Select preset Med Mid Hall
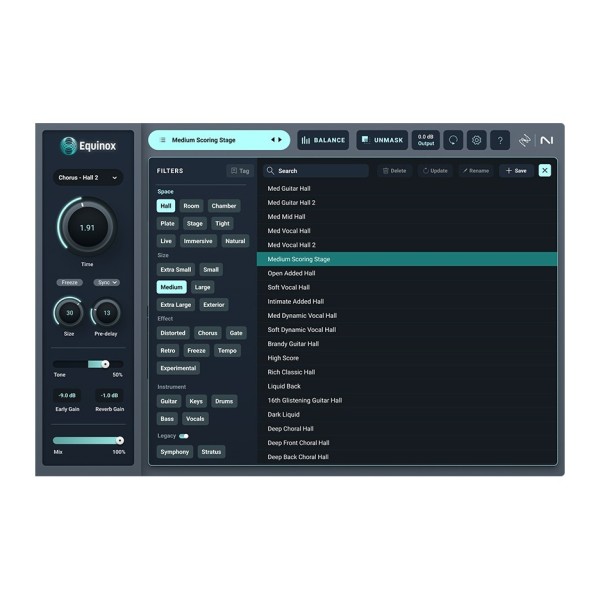600x600 pixels. (x=407, y=217)
